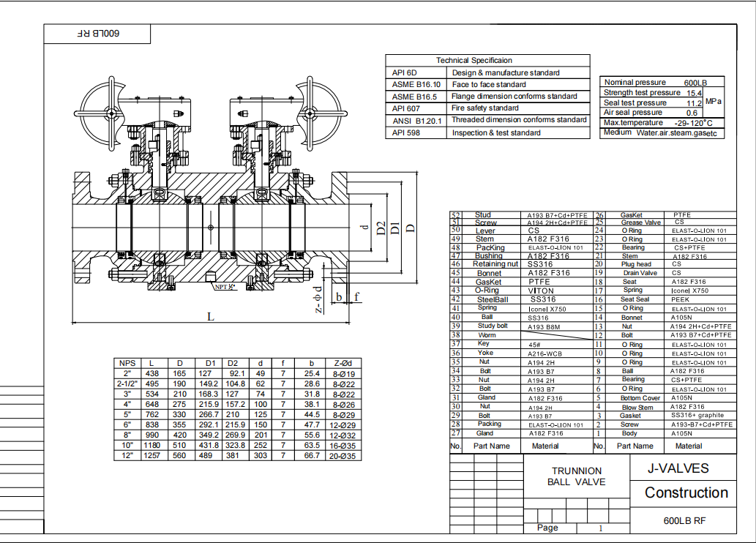
Task: Click the 15.4 strength test value
Action: click(x=694, y=93)
